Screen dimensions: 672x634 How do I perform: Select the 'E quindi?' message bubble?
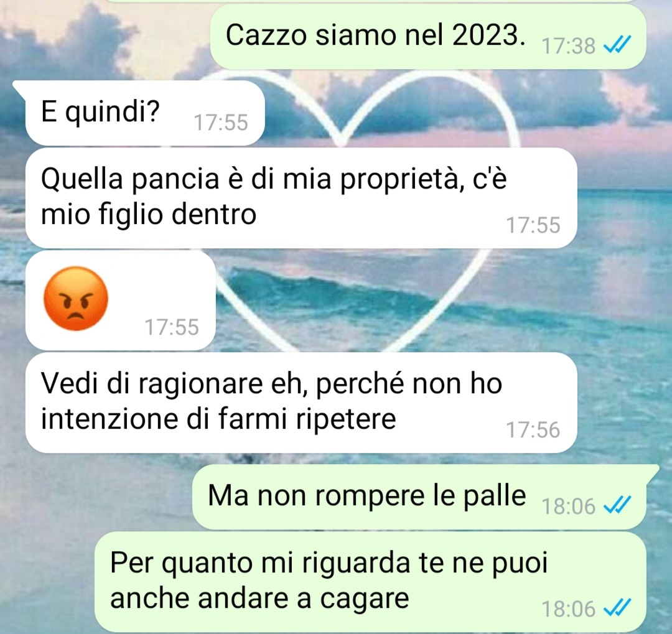[145, 113]
